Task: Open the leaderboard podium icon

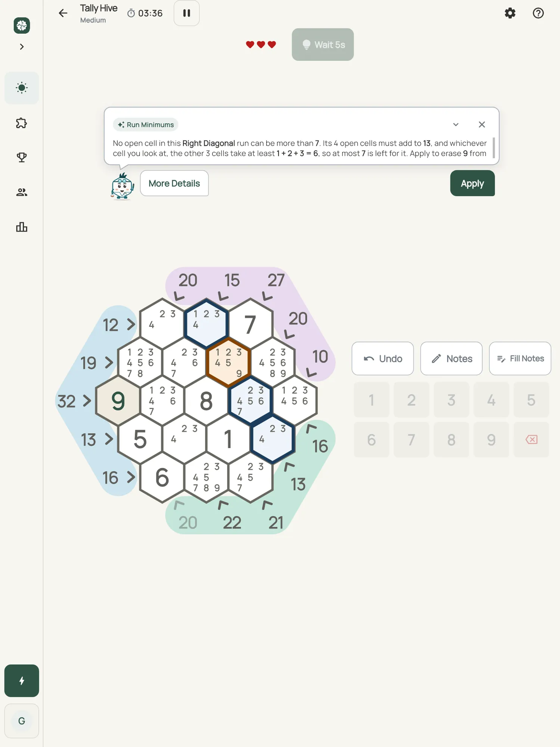Action: point(22,227)
